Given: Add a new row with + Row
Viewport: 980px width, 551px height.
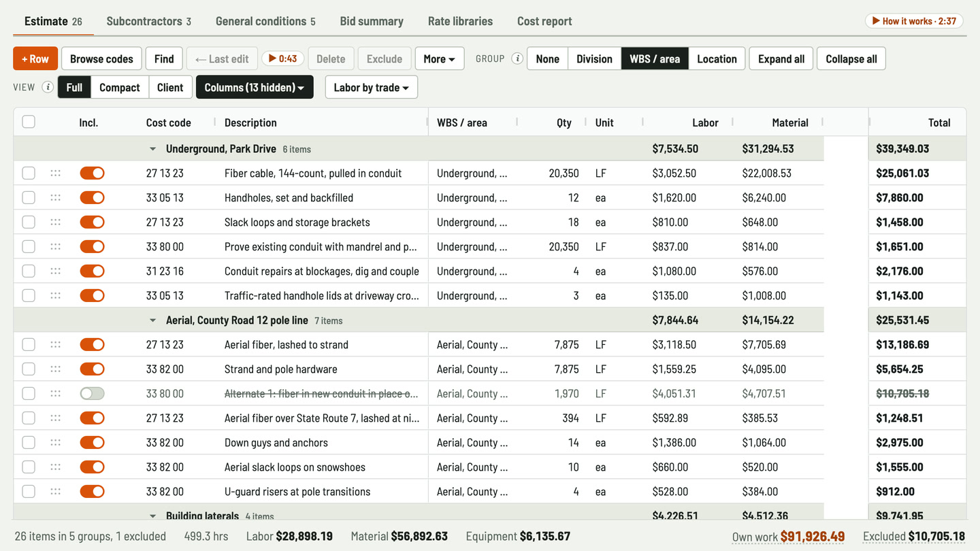Looking at the screenshot, I should [x=35, y=59].
